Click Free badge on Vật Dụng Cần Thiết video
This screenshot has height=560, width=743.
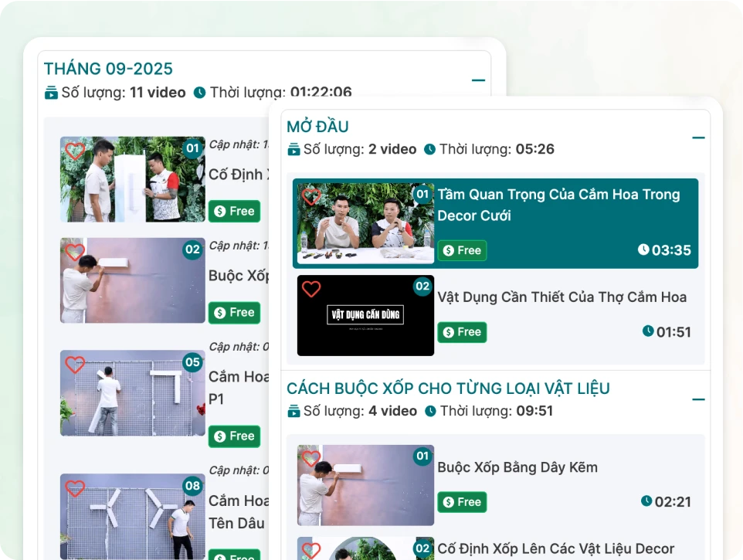click(462, 332)
